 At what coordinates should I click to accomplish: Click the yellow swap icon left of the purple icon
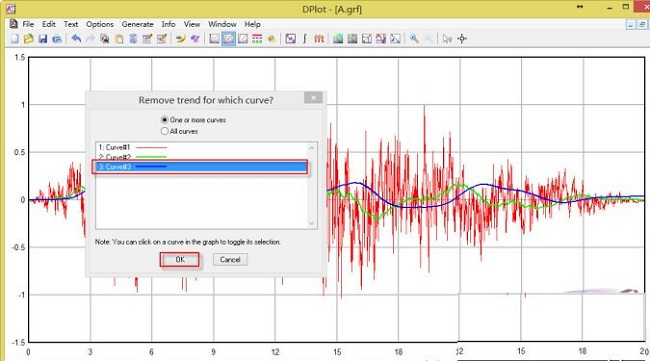(180, 39)
